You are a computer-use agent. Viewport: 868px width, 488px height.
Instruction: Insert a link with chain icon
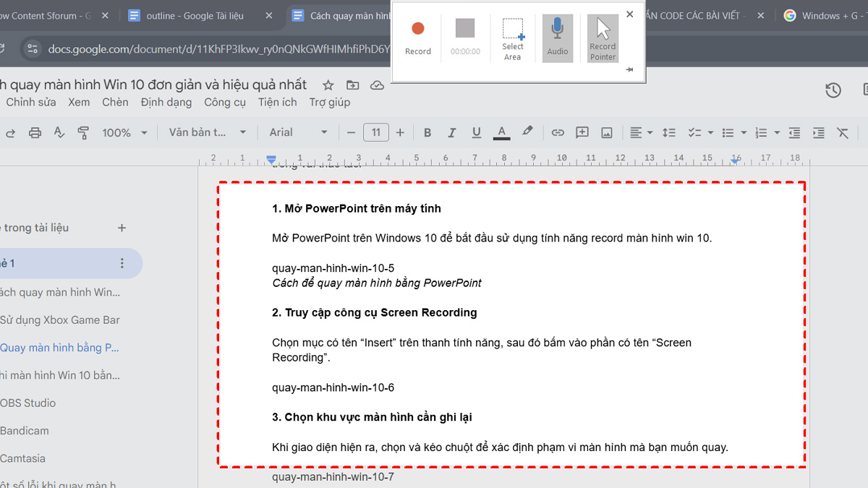[x=558, y=132]
